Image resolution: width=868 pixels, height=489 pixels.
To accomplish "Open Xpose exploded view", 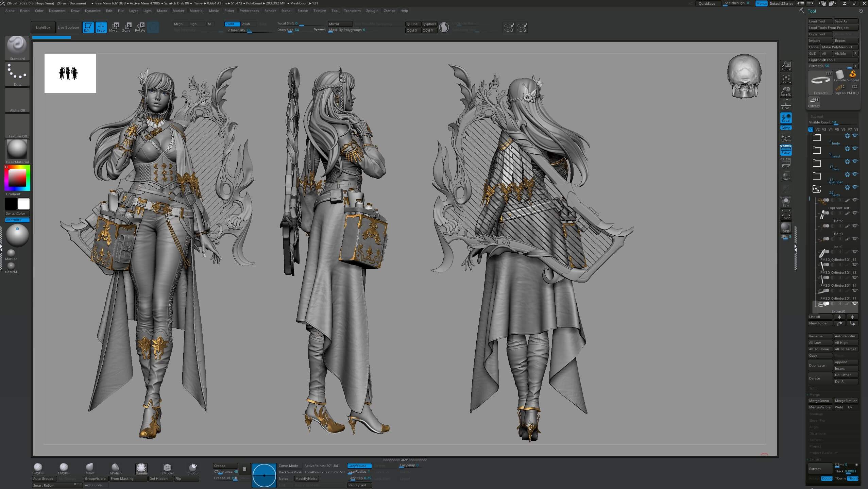I will tap(786, 215).
